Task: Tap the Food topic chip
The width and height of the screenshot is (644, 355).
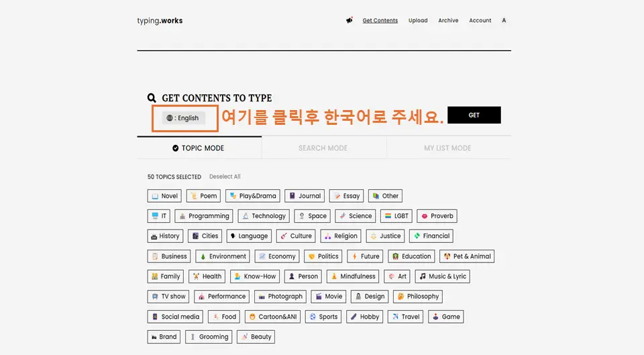Action: coord(224,317)
